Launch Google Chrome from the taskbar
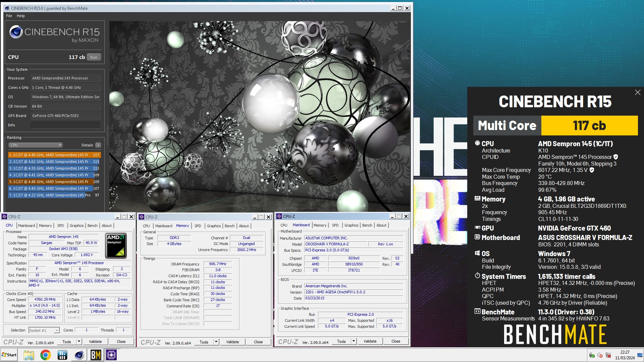Image resolution: width=644 pixels, height=362 pixels. tap(46, 355)
